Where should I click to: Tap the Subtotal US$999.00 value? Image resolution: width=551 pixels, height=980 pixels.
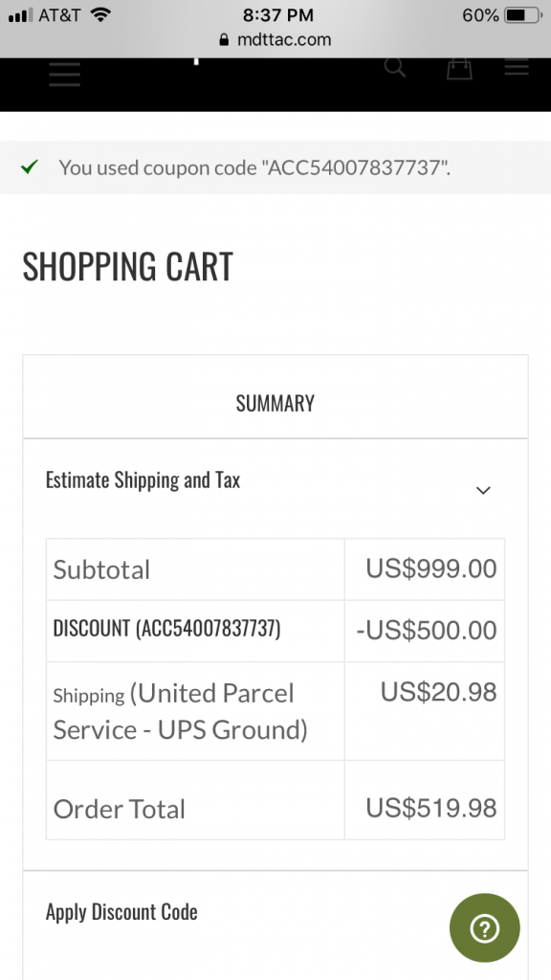click(431, 568)
